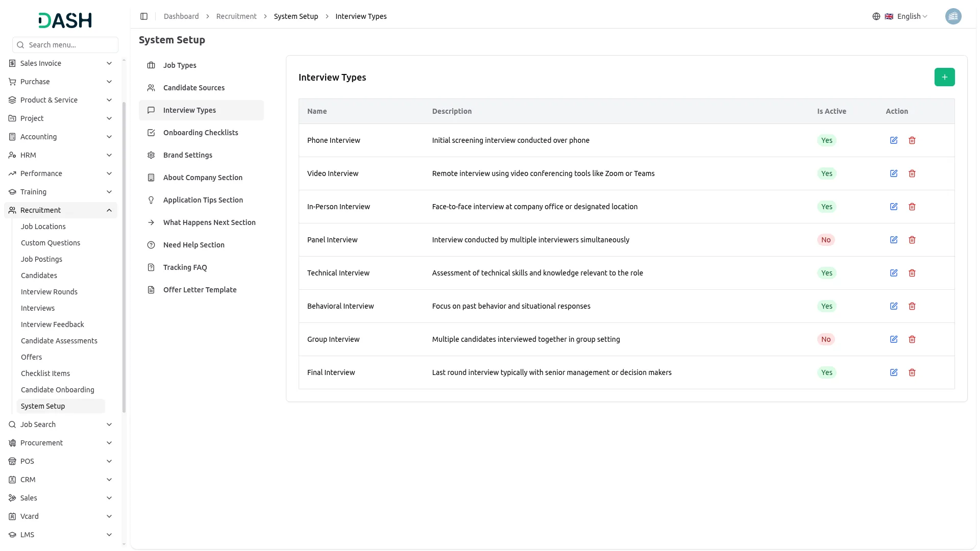Go to Job Postings in sidebar

click(x=41, y=259)
